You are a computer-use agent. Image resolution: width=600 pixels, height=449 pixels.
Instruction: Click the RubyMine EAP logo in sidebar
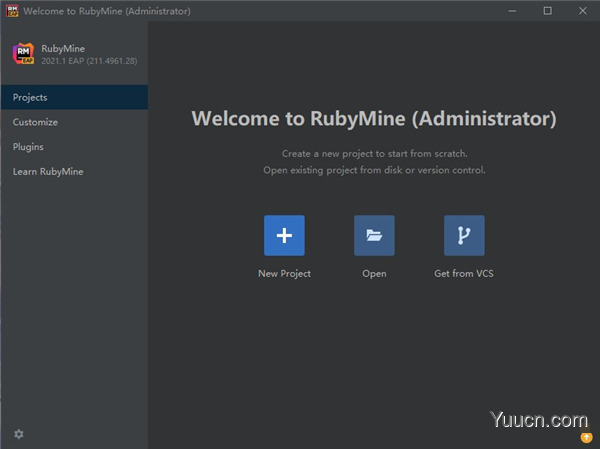tap(23, 54)
